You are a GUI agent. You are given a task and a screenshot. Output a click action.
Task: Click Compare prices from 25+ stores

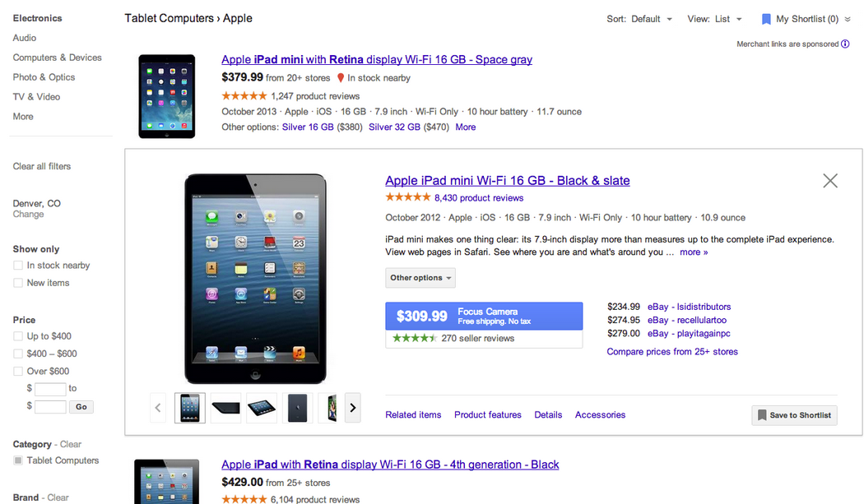672,351
